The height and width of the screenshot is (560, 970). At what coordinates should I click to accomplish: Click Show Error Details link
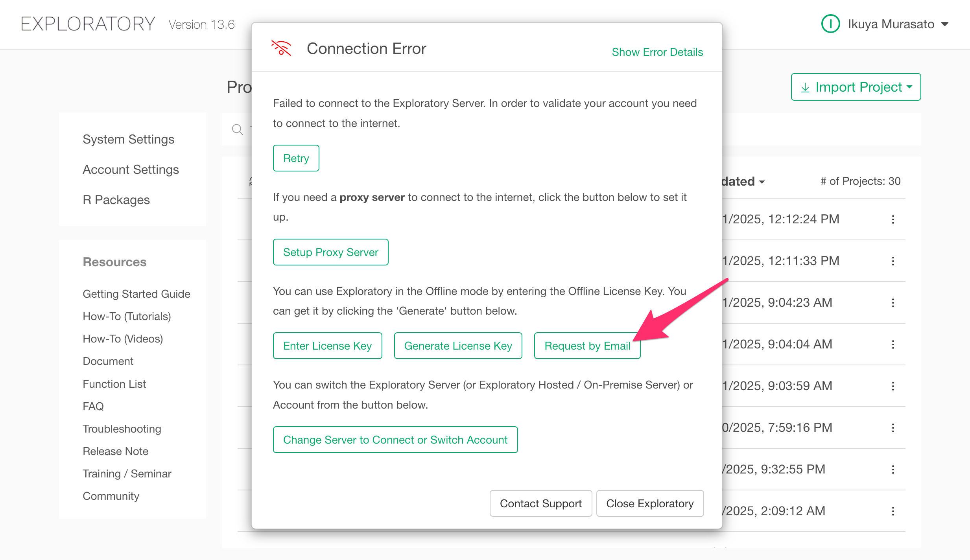click(657, 52)
